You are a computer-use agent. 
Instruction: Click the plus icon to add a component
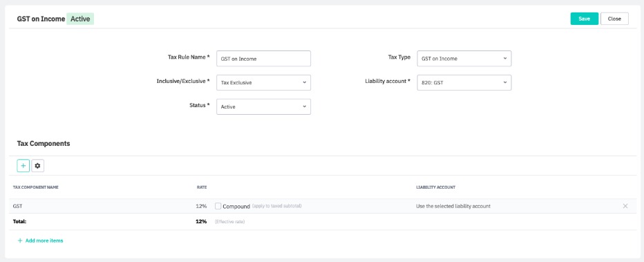click(23, 165)
